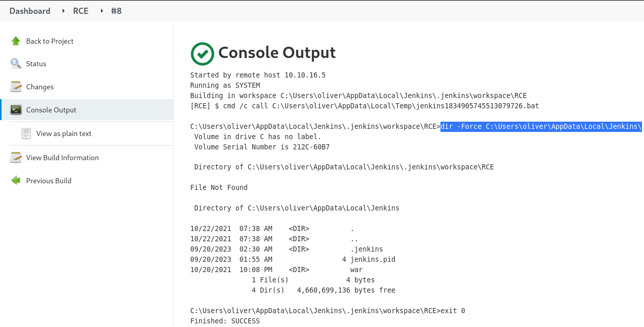Click the 'Running as SYSTEM' line
644x327 pixels.
(225, 85)
